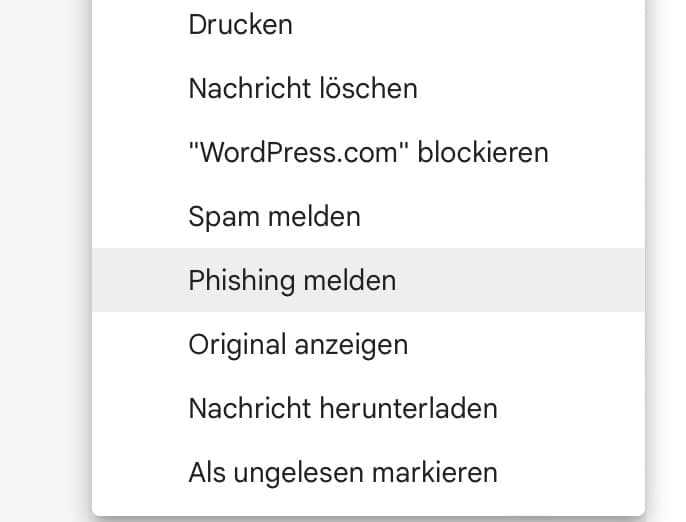686x522 pixels.
Task: Delete the message with Nachricht löschen
Action: [x=302, y=89]
